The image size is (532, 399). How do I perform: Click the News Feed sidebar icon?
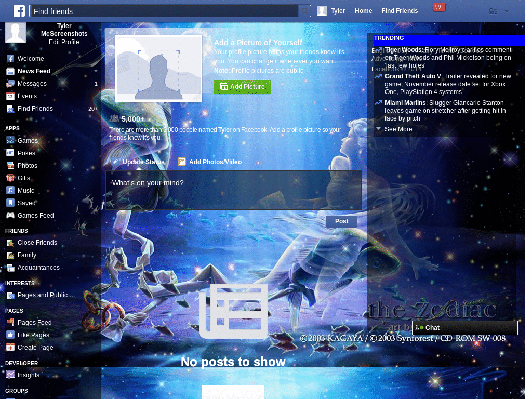pyautogui.click(x=10, y=71)
